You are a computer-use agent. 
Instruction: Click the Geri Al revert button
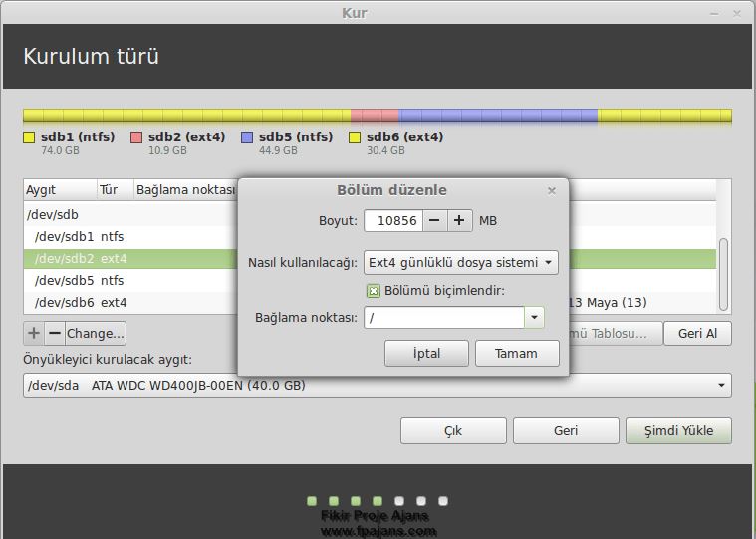(697, 333)
